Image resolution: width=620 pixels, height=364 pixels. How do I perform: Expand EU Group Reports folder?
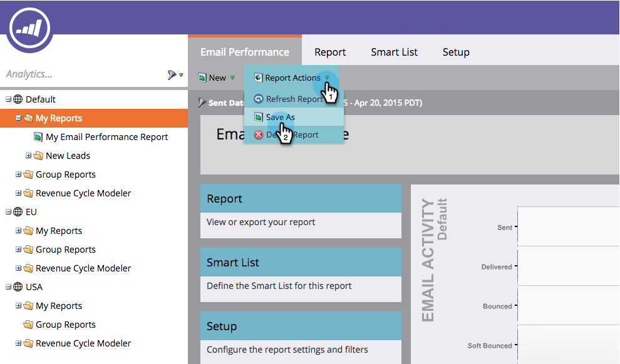click(18, 249)
